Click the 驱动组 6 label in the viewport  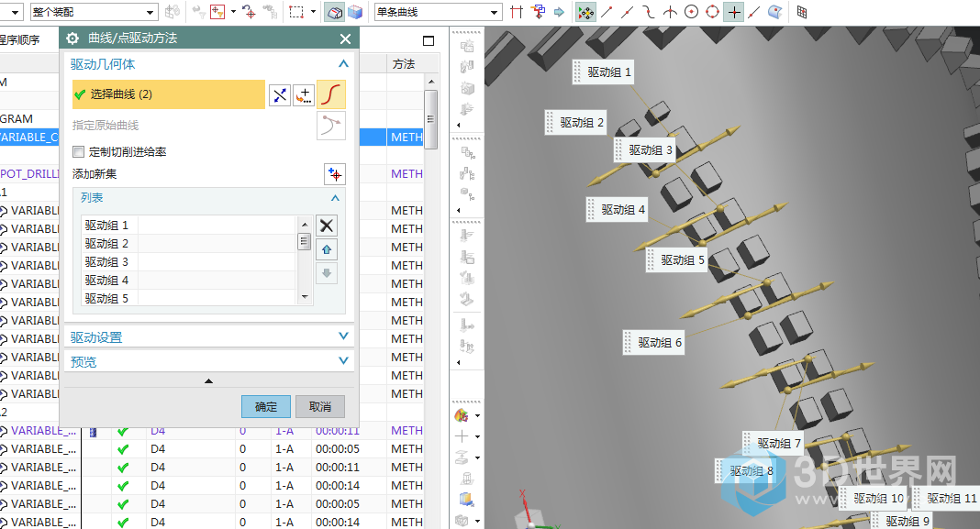click(x=660, y=343)
